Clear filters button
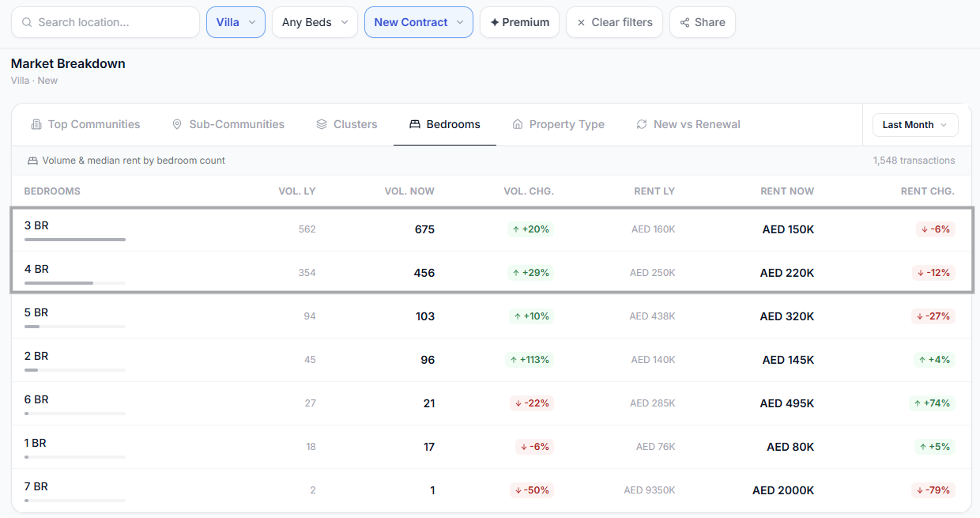The height and width of the screenshot is (518, 980). [x=614, y=22]
